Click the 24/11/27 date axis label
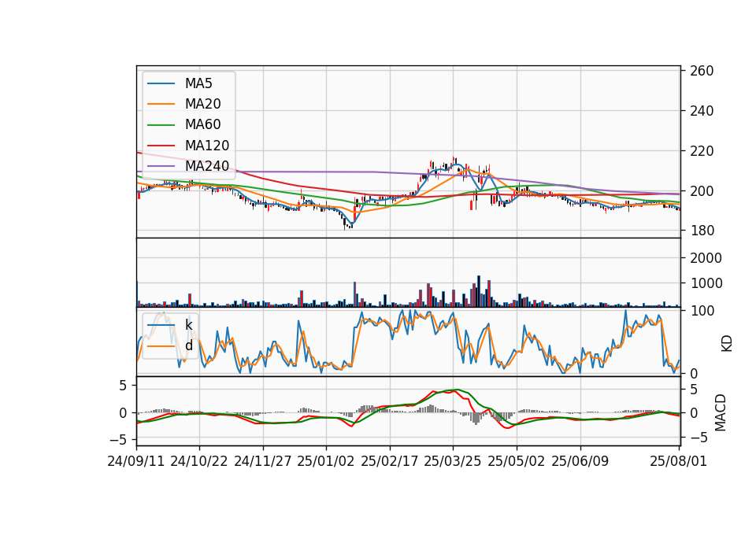The height and width of the screenshot is (543, 756). (x=263, y=462)
